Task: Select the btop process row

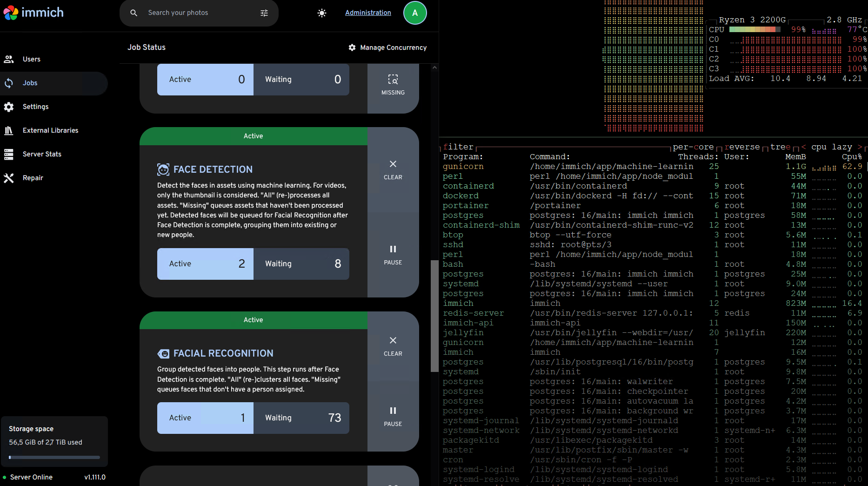Action: (653, 235)
